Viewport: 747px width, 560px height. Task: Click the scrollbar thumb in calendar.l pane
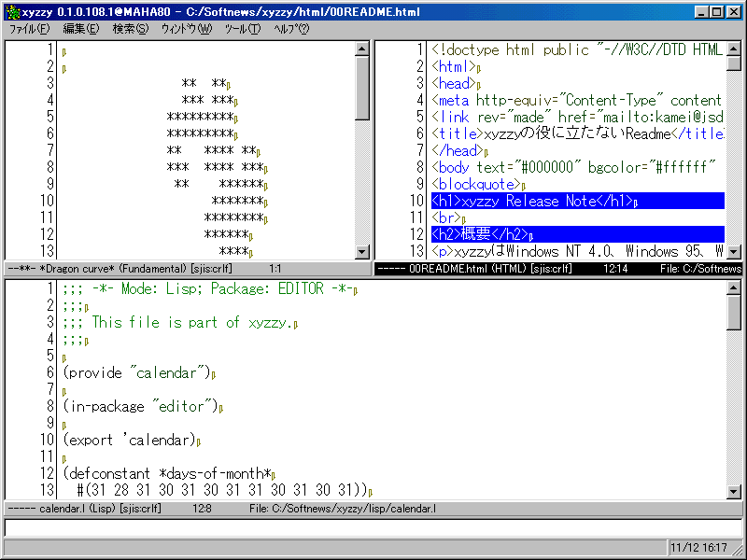point(734,313)
